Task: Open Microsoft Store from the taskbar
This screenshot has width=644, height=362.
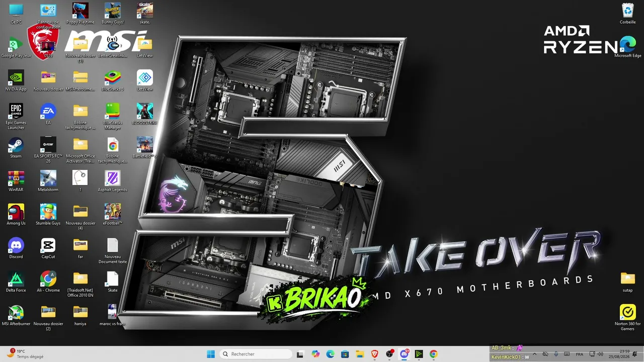Action: tap(345, 354)
